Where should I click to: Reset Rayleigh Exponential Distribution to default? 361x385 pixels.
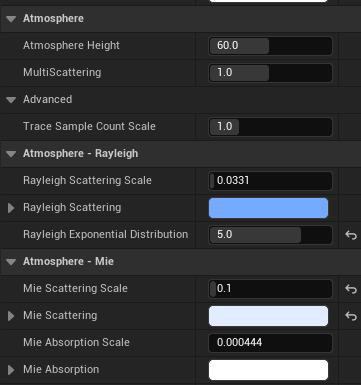351,235
